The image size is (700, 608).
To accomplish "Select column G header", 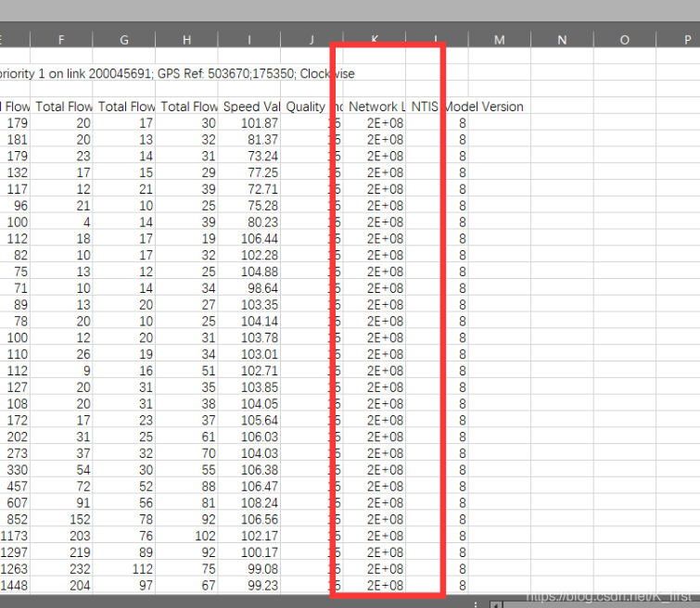I will pyautogui.click(x=124, y=39).
